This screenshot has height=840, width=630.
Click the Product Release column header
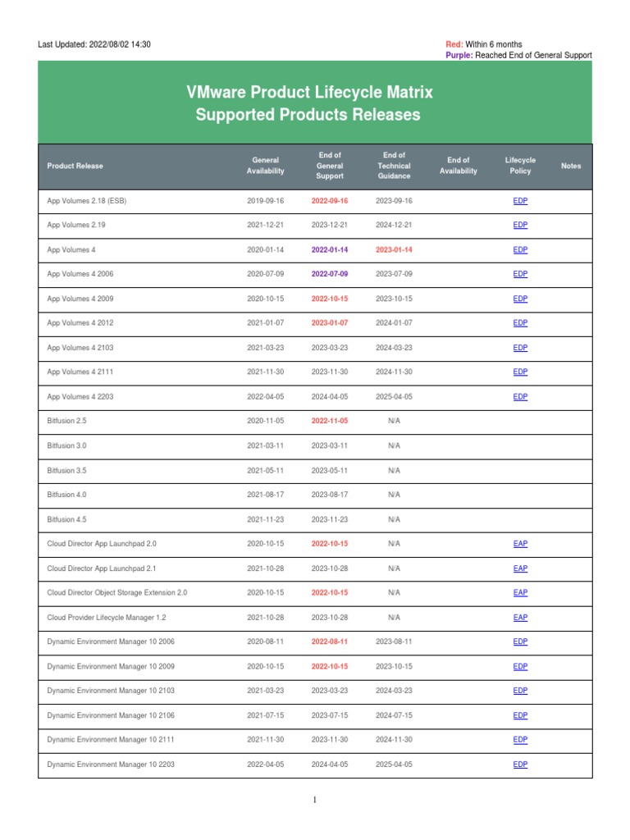tap(75, 166)
